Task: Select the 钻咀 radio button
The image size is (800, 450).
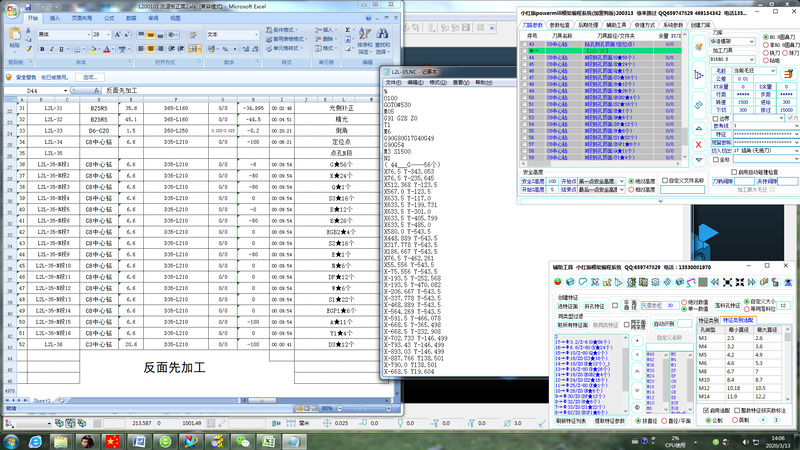Action: (x=765, y=61)
